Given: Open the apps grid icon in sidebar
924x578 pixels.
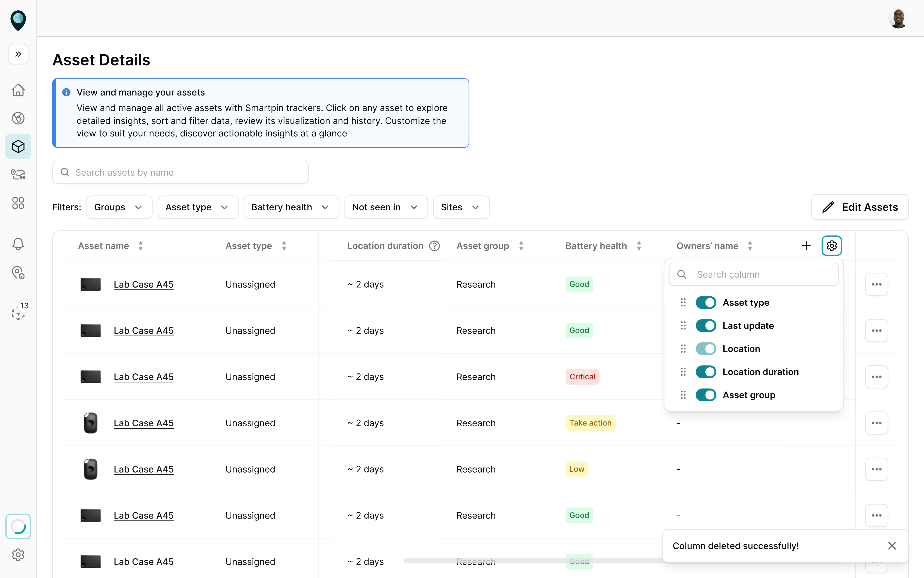Looking at the screenshot, I should pos(18,203).
